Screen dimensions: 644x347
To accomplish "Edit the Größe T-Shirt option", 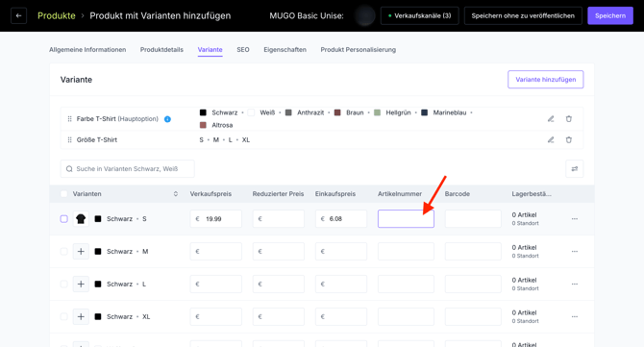I will coord(551,139).
